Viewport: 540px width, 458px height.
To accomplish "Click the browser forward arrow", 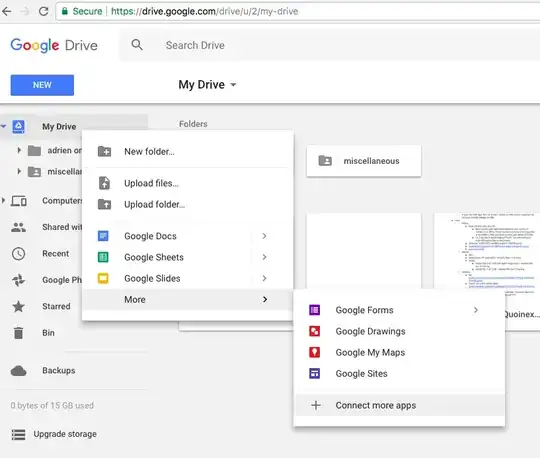I will click(24, 11).
